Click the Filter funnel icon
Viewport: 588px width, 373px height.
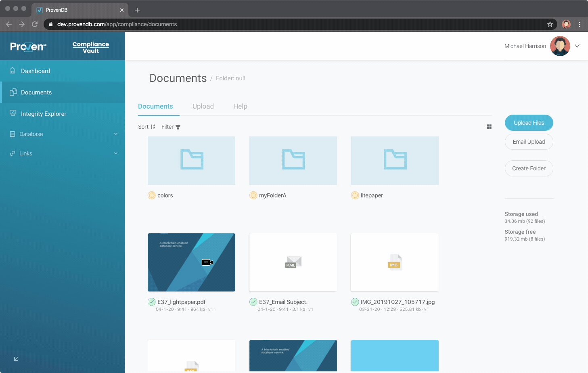pyautogui.click(x=178, y=127)
